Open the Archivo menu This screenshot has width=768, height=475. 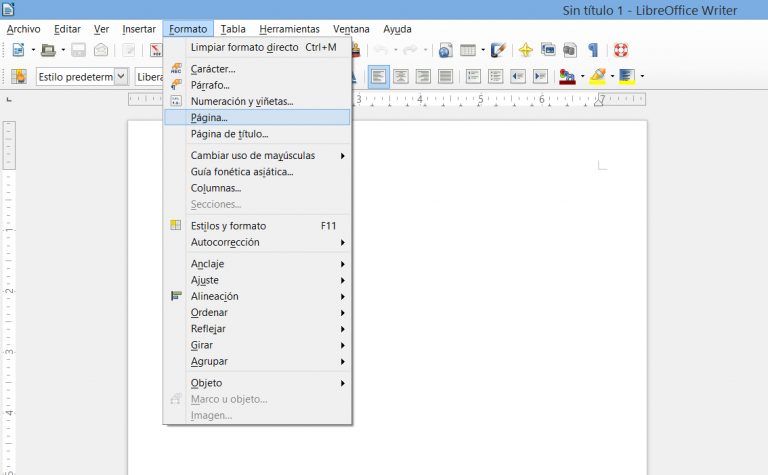(x=23, y=29)
